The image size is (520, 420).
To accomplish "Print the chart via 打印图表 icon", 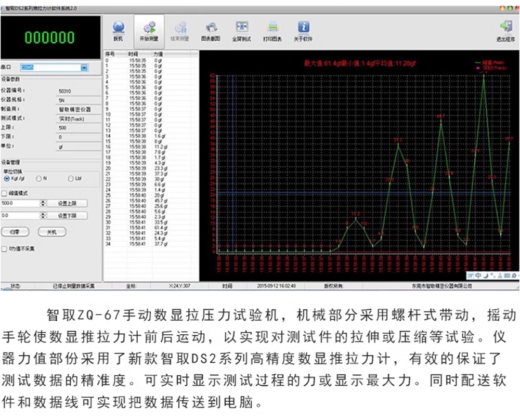I will click(x=272, y=31).
